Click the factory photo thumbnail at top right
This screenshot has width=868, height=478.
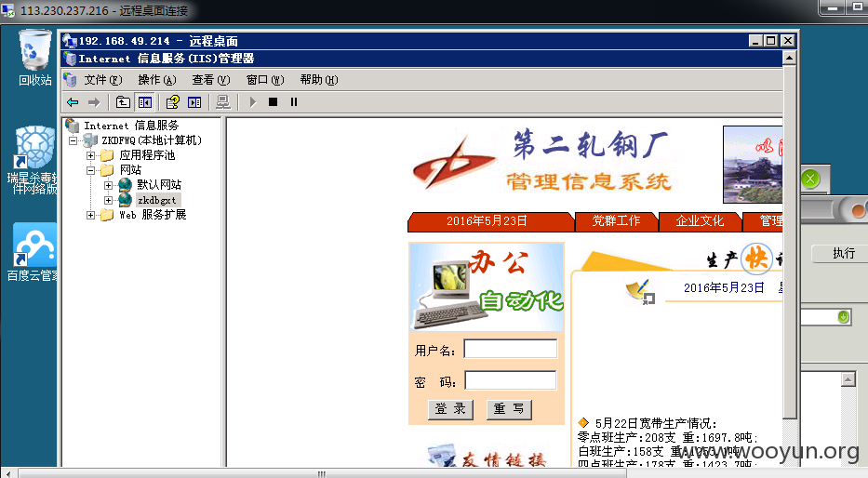tap(753, 165)
